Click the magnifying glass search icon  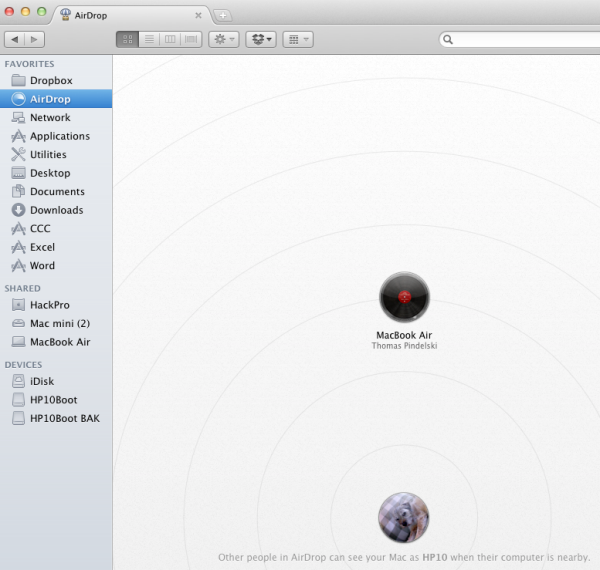click(x=448, y=39)
